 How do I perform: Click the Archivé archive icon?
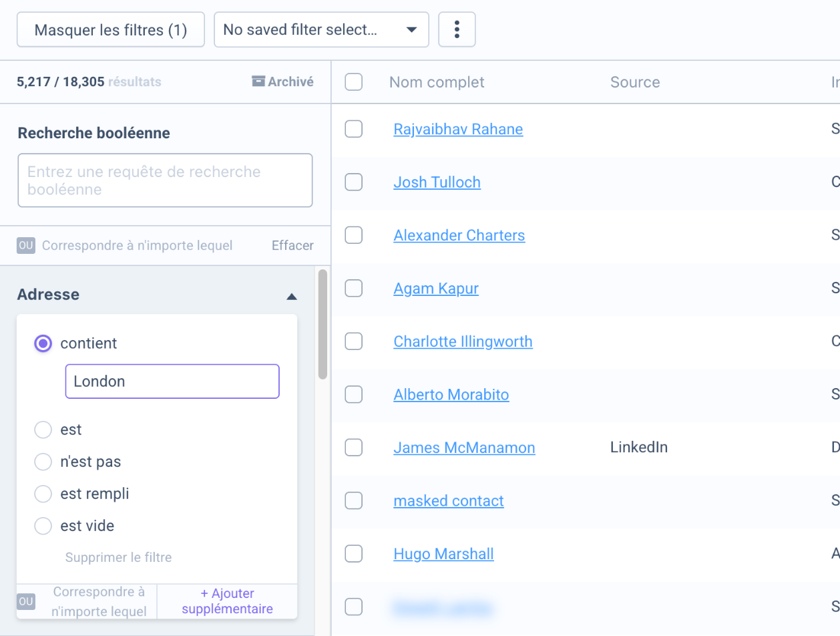(258, 82)
